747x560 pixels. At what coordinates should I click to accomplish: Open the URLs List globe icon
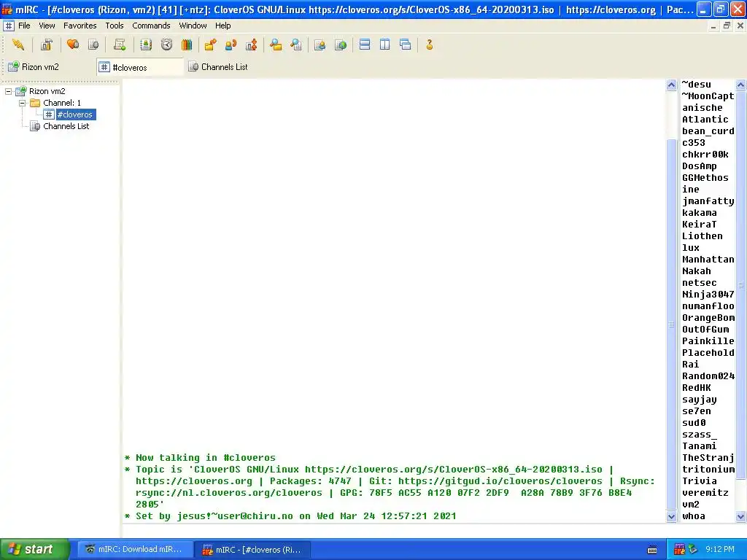341,44
